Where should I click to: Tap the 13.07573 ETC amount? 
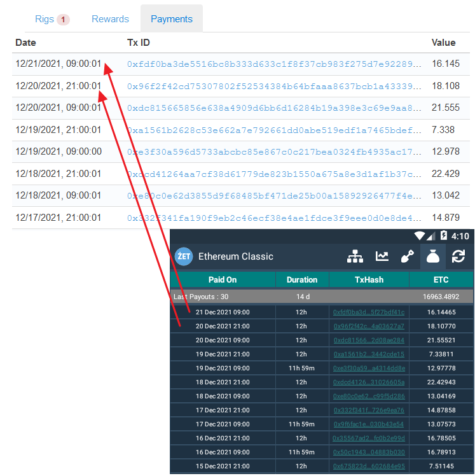441,424
